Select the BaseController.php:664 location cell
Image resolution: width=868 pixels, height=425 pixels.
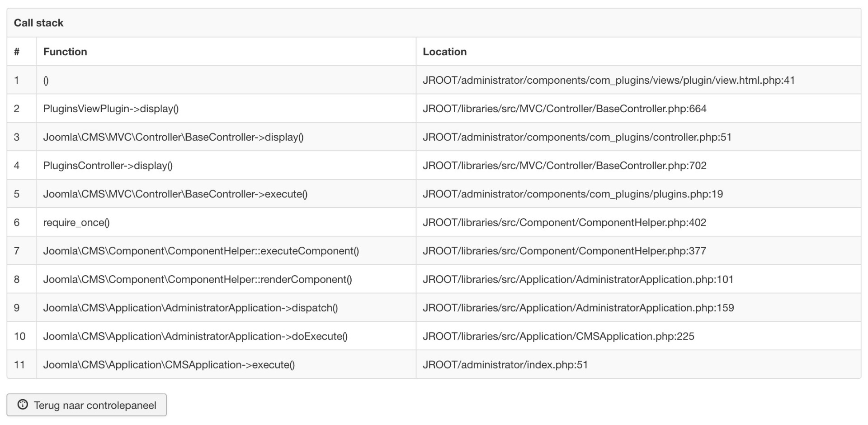point(564,109)
